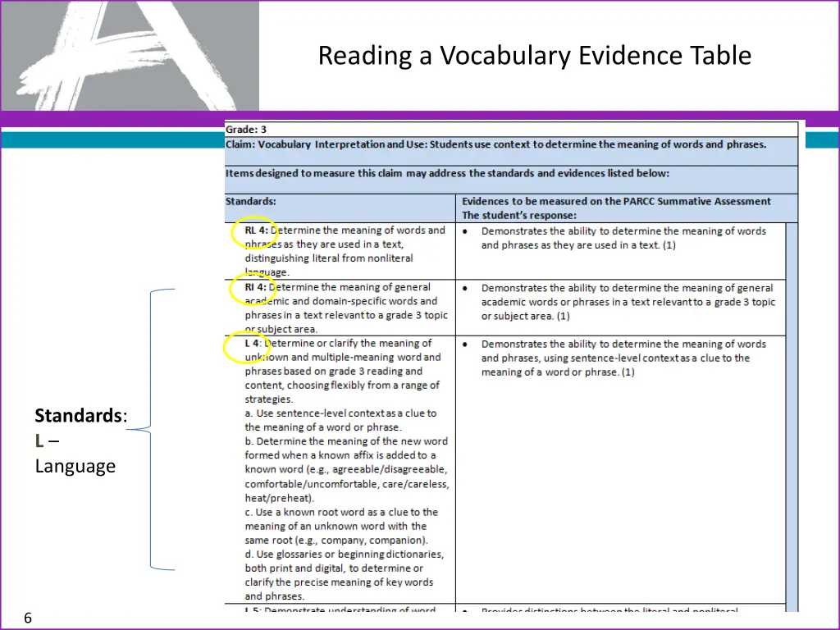Click the slide title 'Reading a Vocabulary Evidence Table'
The image size is (840, 630).
click(535, 56)
